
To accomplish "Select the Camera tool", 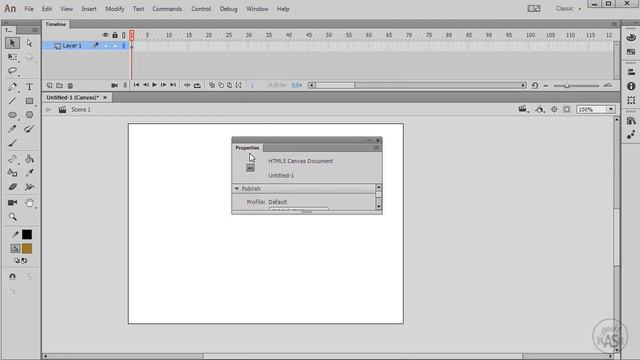I will click(x=12, y=202).
